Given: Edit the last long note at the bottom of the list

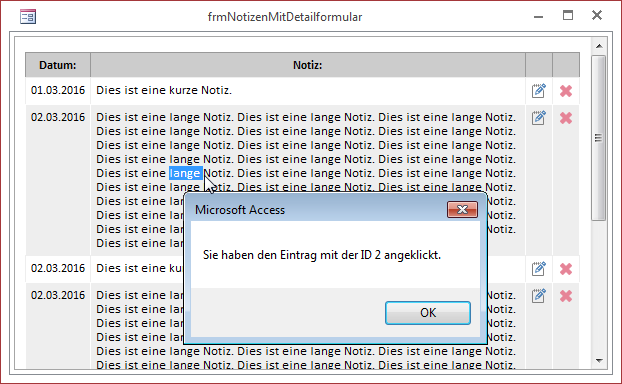Looking at the screenshot, I should point(538,296).
